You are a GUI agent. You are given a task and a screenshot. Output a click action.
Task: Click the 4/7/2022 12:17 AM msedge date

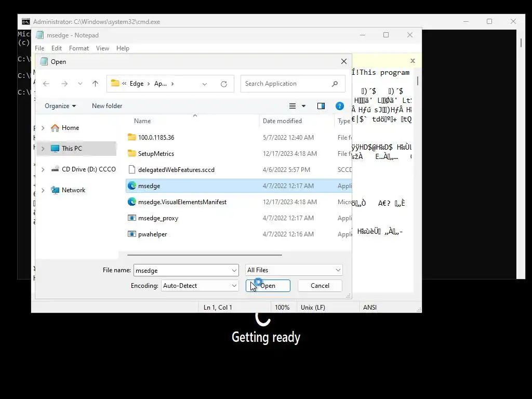pyautogui.click(x=288, y=186)
